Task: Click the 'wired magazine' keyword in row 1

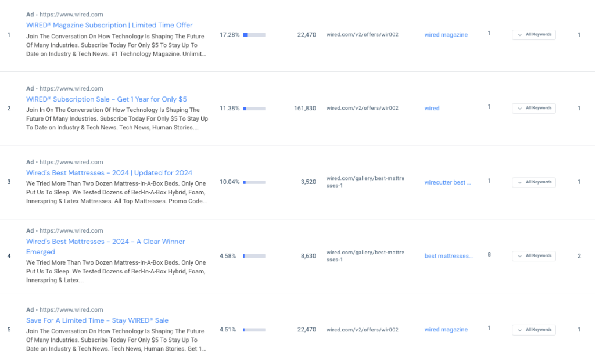Action: coord(446,35)
